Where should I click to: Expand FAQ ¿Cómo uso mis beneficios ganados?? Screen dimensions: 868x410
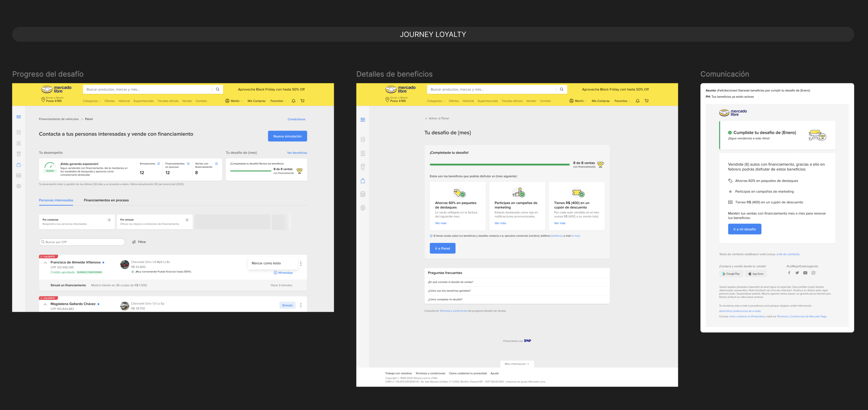tap(517, 291)
